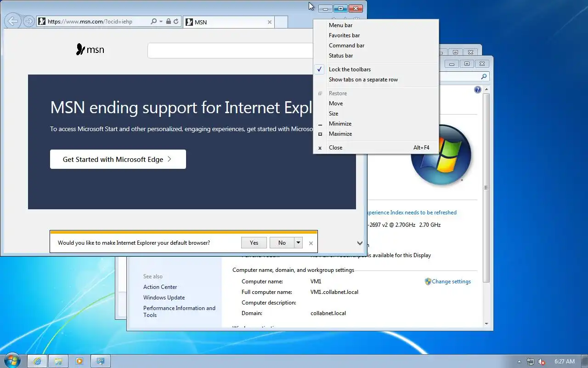Refresh the MSN page
Viewport: 588px width, 368px height.
coord(176,21)
